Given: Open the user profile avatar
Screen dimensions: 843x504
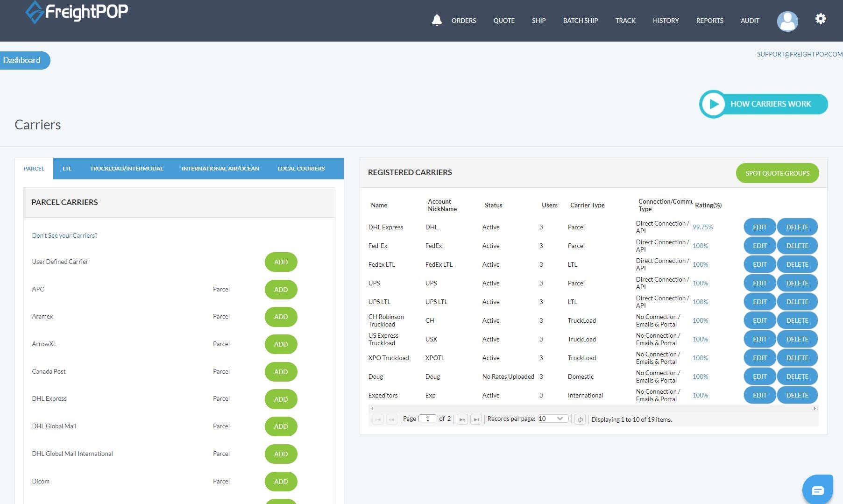Looking at the screenshot, I should tap(787, 21).
